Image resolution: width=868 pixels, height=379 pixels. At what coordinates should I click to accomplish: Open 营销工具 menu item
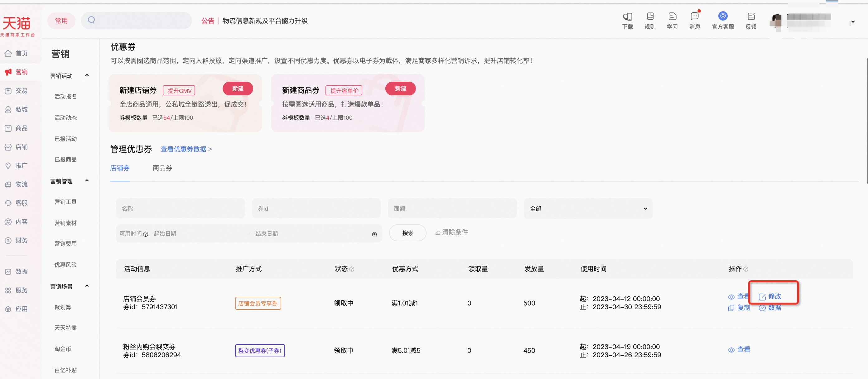pyautogui.click(x=65, y=202)
